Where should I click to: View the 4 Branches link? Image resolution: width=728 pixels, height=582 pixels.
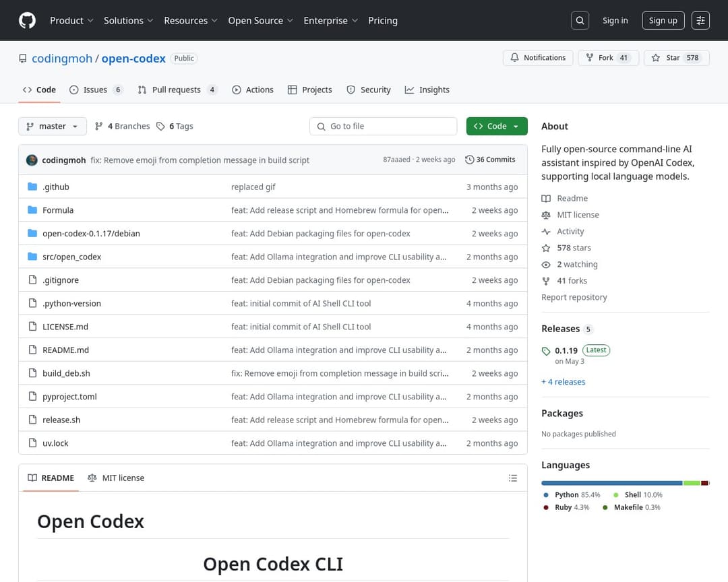pyautogui.click(x=122, y=126)
